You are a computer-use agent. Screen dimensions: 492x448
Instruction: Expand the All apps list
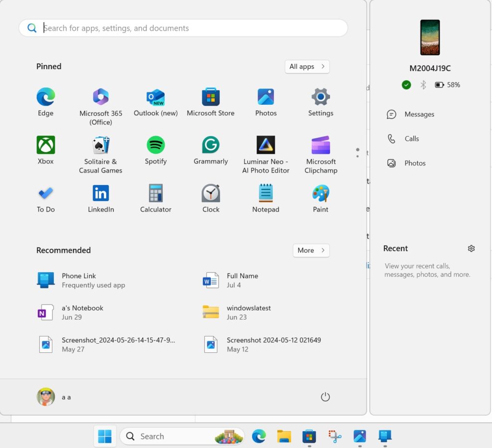(307, 66)
